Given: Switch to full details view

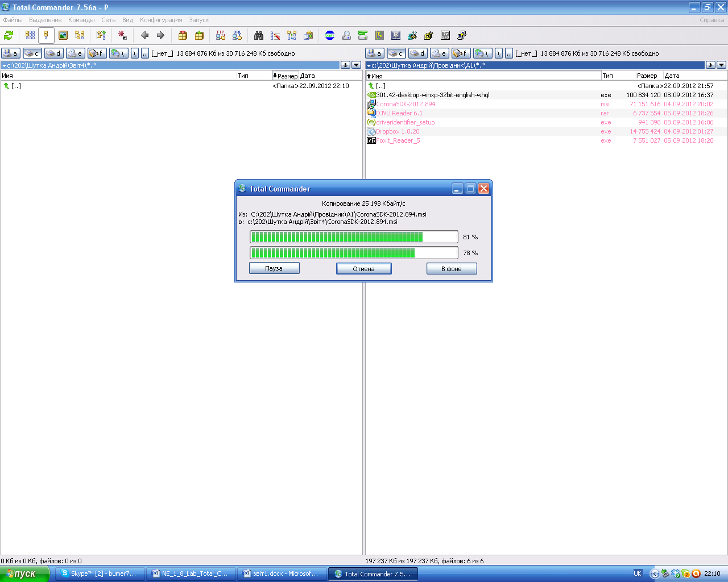Looking at the screenshot, I should (47, 35).
